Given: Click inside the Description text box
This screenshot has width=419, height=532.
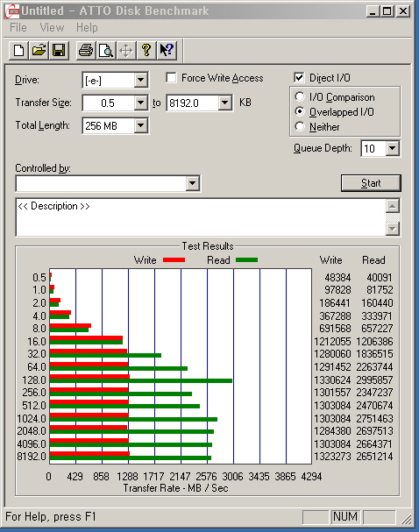Looking at the screenshot, I should point(201,217).
